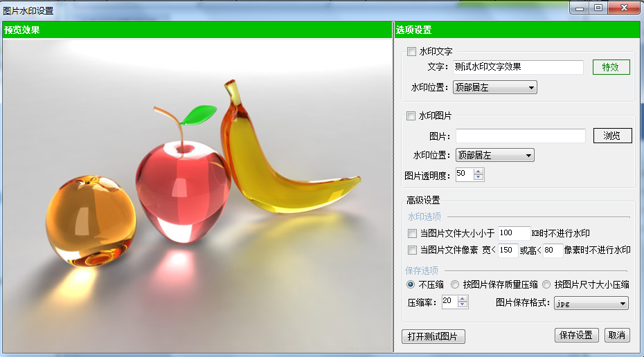
Task: Select 按图片尺寸大小压缩 radio option
Action: [x=546, y=284]
